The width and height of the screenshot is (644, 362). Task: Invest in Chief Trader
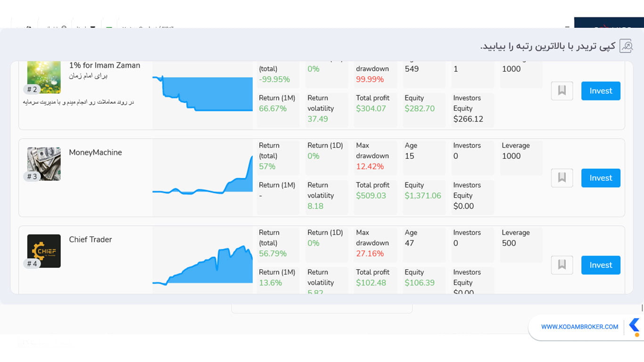[x=601, y=265]
